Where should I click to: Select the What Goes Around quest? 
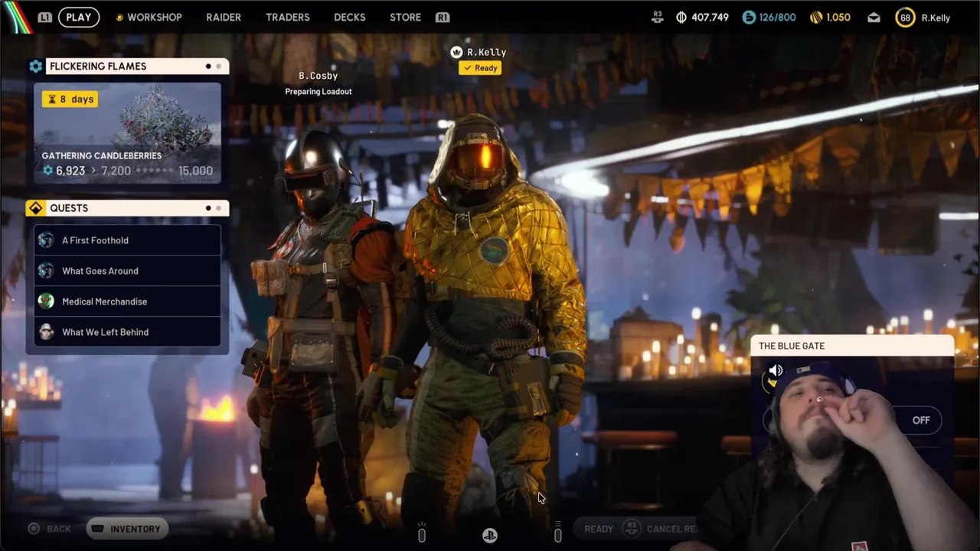(127, 271)
